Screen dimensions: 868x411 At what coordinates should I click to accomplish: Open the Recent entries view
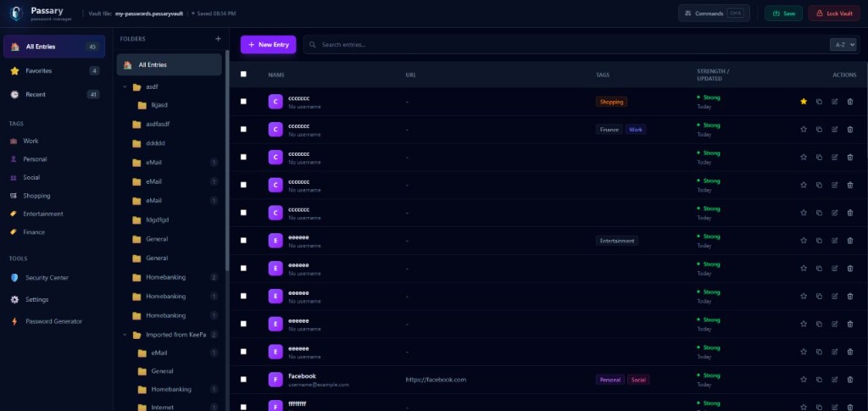54,95
